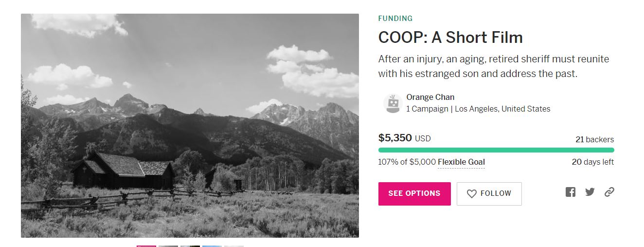Open the main black-and-white cabin image
644x247 pixels.
(190, 126)
